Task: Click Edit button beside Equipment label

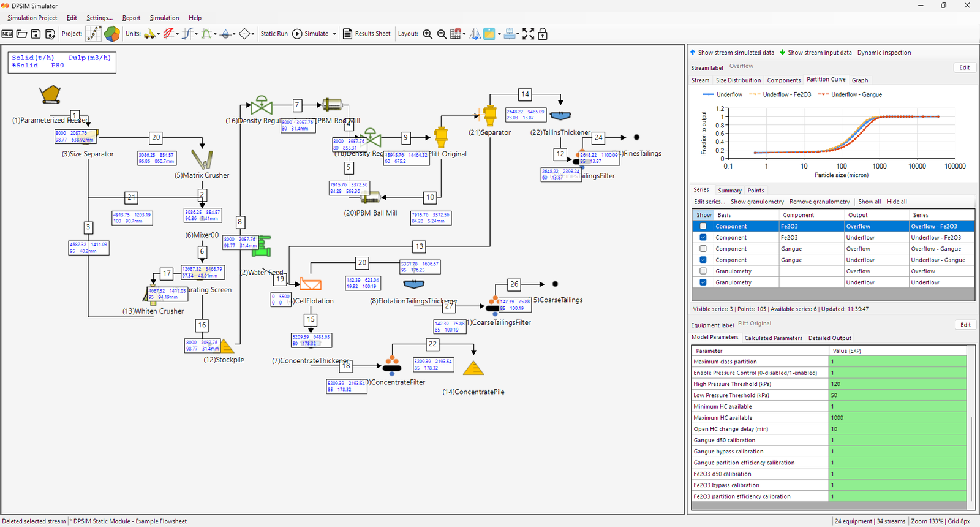Action: [965, 325]
